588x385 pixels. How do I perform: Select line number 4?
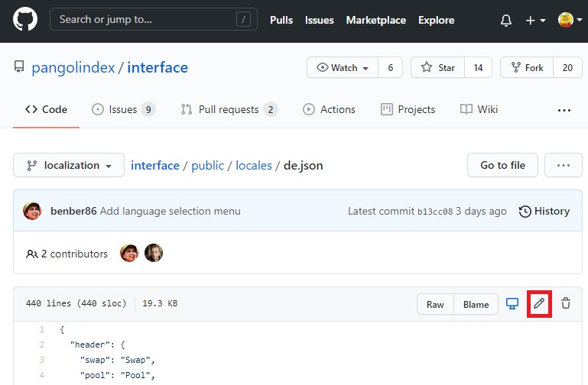point(42,375)
